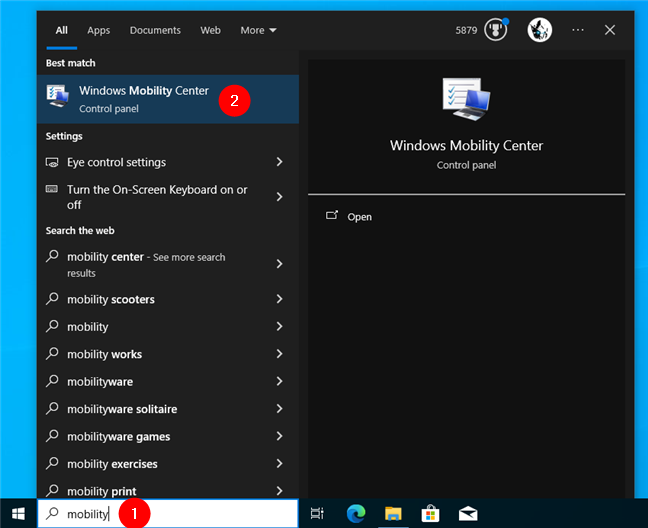The image size is (648, 528).
Task: Open File Explorer from the taskbar
Action: click(x=393, y=514)
